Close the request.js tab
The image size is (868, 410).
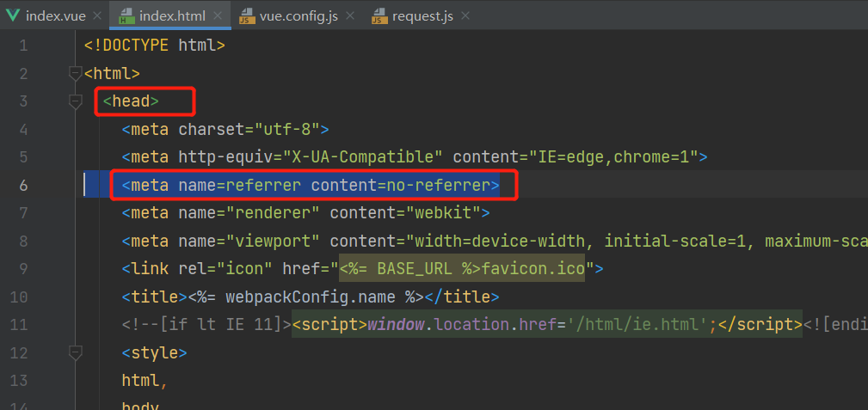tap(465, 15)
